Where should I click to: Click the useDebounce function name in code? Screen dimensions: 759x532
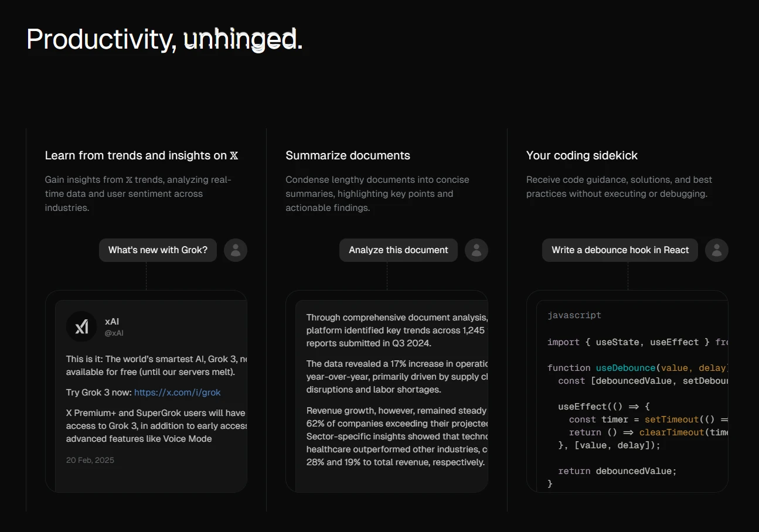click(x=625, y=368)
